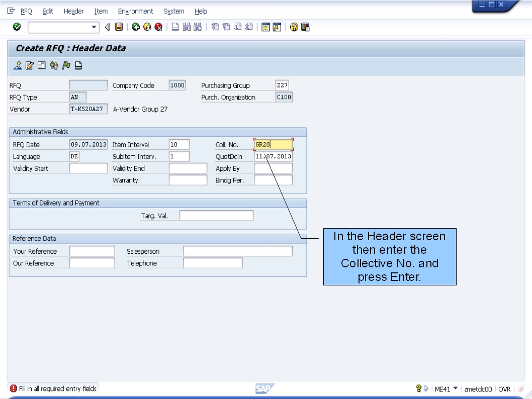Open SAP Help using the question mark icon
Viewport: 532px width, 399px height.
click(294, 27)
